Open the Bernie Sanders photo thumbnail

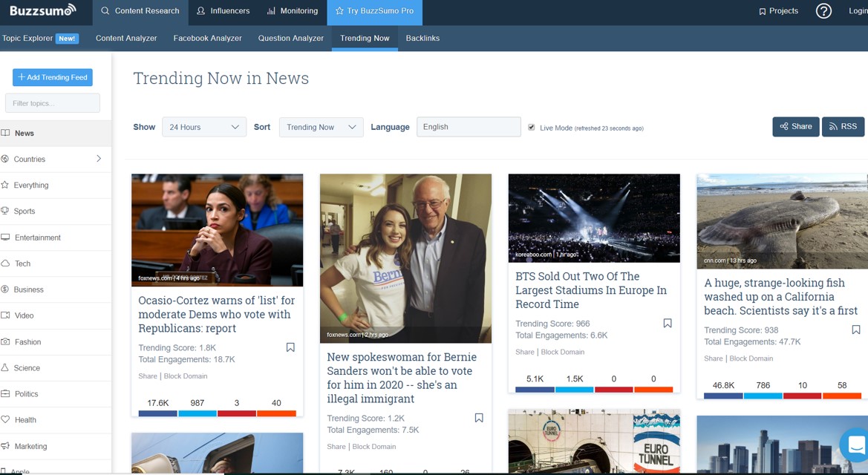click(x=405, y=258)
